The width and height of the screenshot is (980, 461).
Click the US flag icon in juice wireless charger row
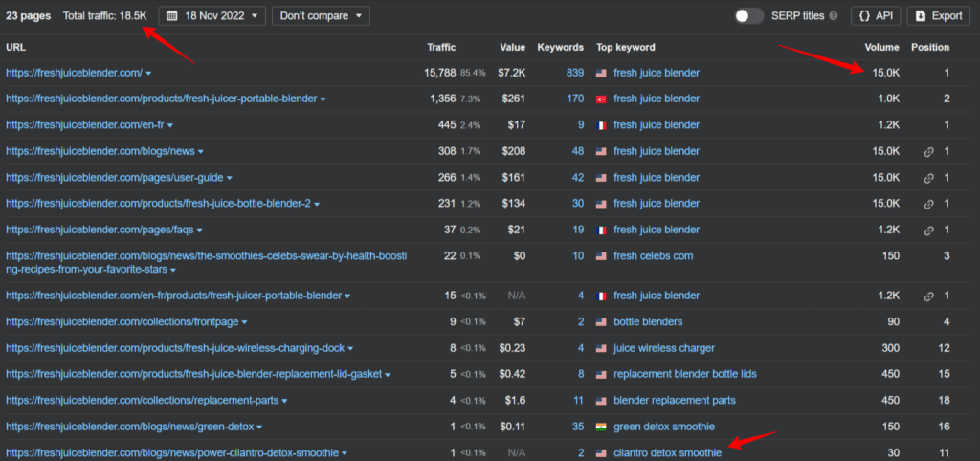click(601, 348)
